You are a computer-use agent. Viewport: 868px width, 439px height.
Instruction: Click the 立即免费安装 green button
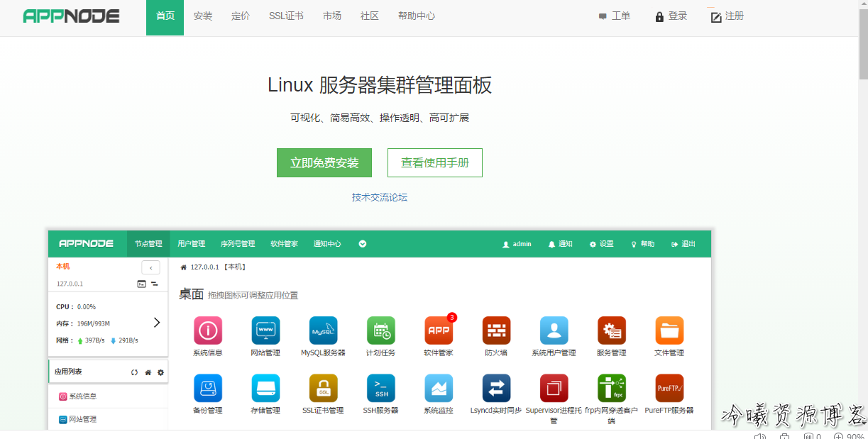click(x=324, y=163)
